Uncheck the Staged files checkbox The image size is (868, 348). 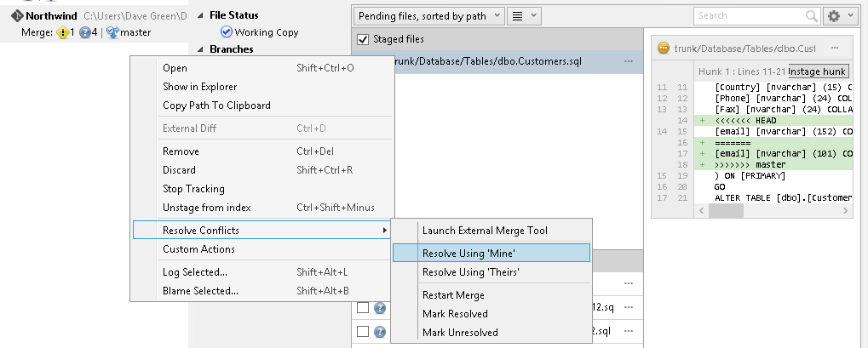click(363, 39)
